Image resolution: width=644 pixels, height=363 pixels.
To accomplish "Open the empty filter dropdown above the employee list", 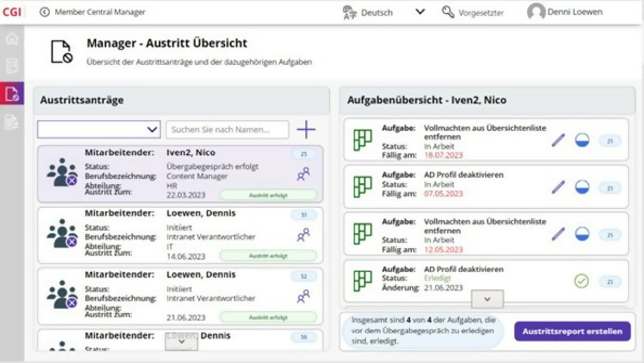I will click(98, 129).
